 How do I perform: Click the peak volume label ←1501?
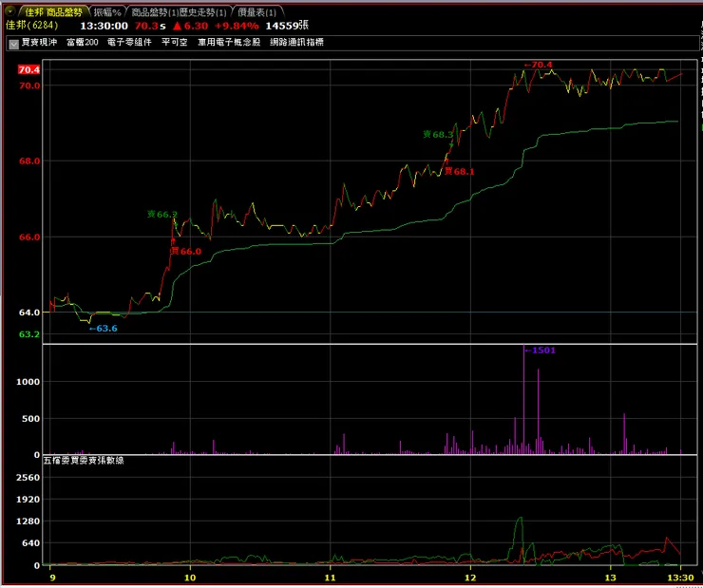coord(541,351)
